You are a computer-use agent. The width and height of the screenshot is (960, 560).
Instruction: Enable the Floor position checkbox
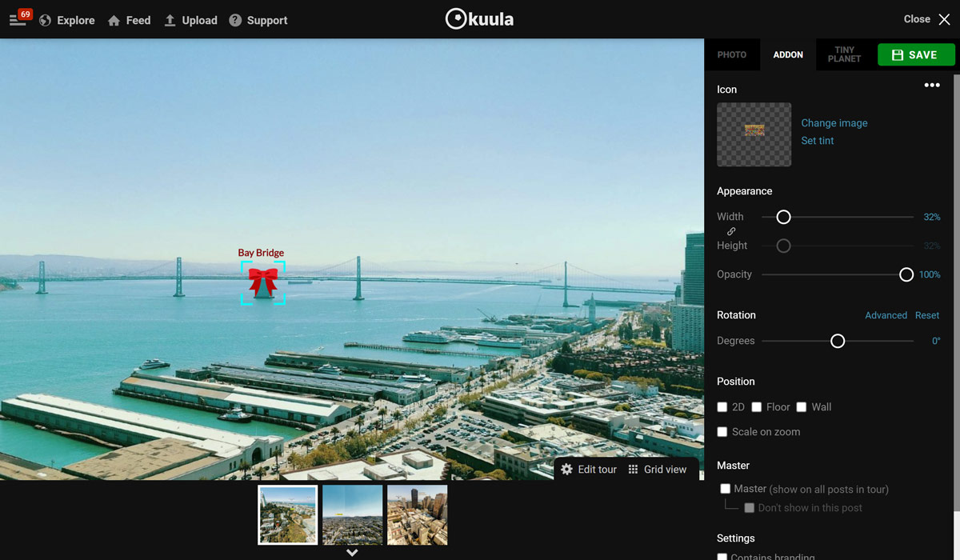757,407
